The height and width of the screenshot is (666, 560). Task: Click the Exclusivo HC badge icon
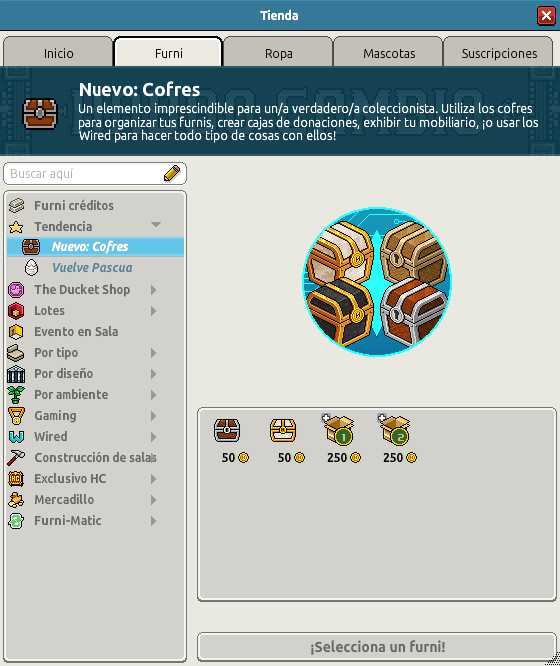tap(16, 479)
